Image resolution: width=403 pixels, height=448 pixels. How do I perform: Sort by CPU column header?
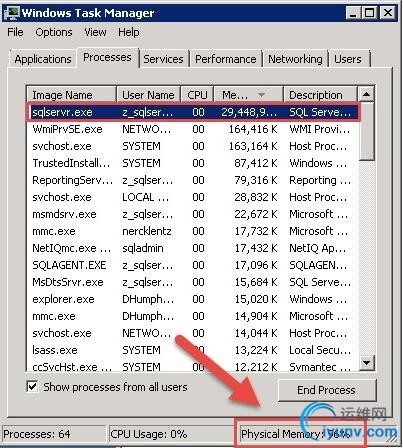[197, 95]
